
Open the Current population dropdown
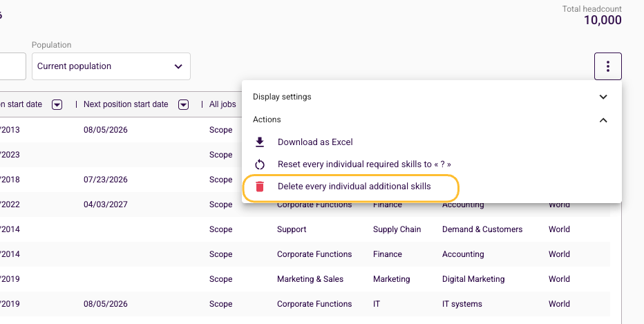111,66
